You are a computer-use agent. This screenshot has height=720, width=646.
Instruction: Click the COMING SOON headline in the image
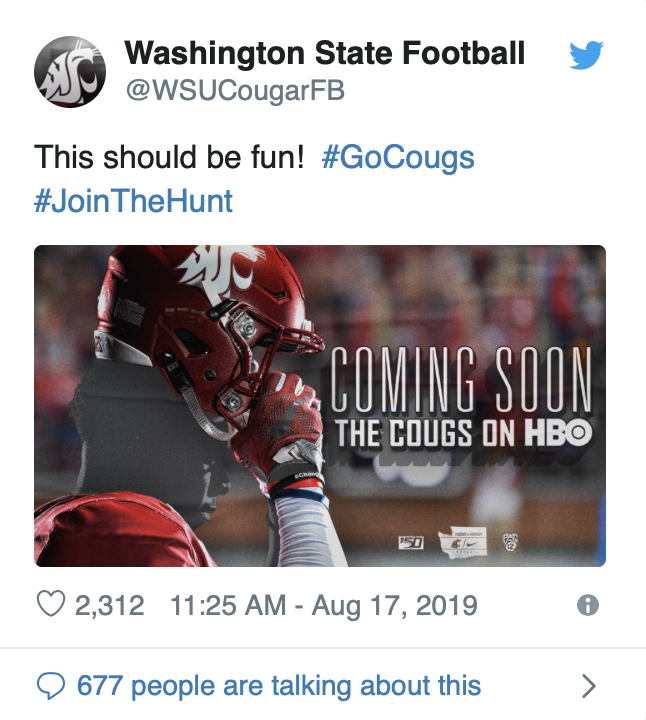pyautogui.click(x=462, y=380)
